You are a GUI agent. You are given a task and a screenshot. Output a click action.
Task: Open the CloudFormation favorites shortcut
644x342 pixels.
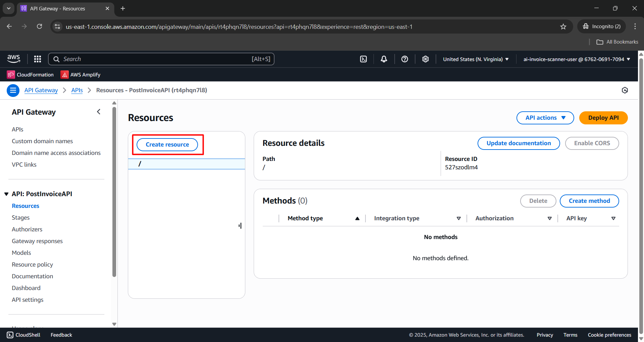(x=30, y=74)
